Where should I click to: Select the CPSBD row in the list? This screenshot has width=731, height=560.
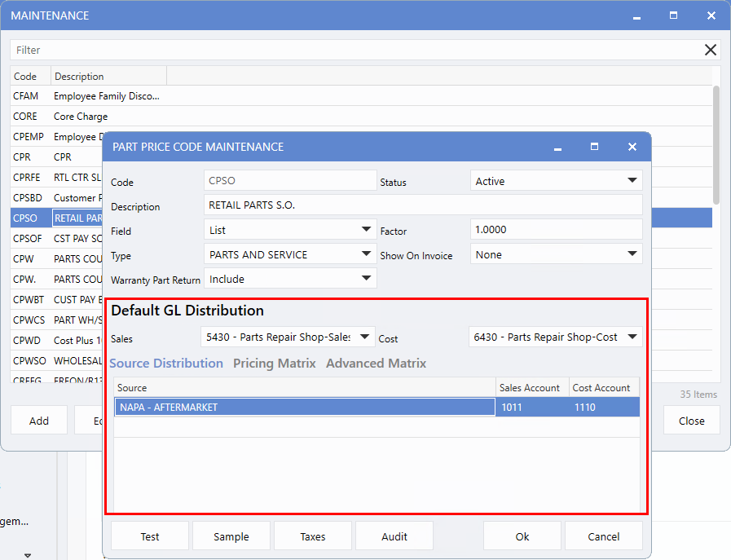click(x=56, y=198)
